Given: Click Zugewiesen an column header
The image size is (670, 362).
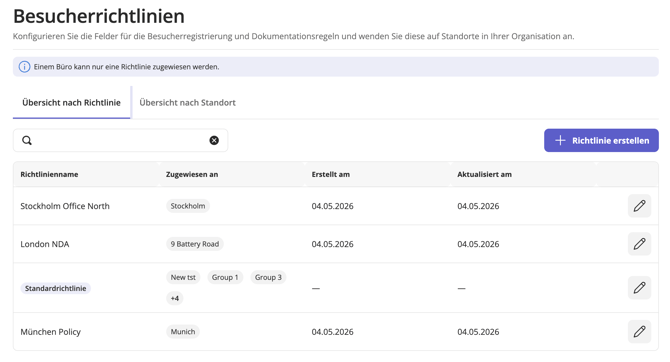Looking at the screenshot, I should (x=192, y=174).
